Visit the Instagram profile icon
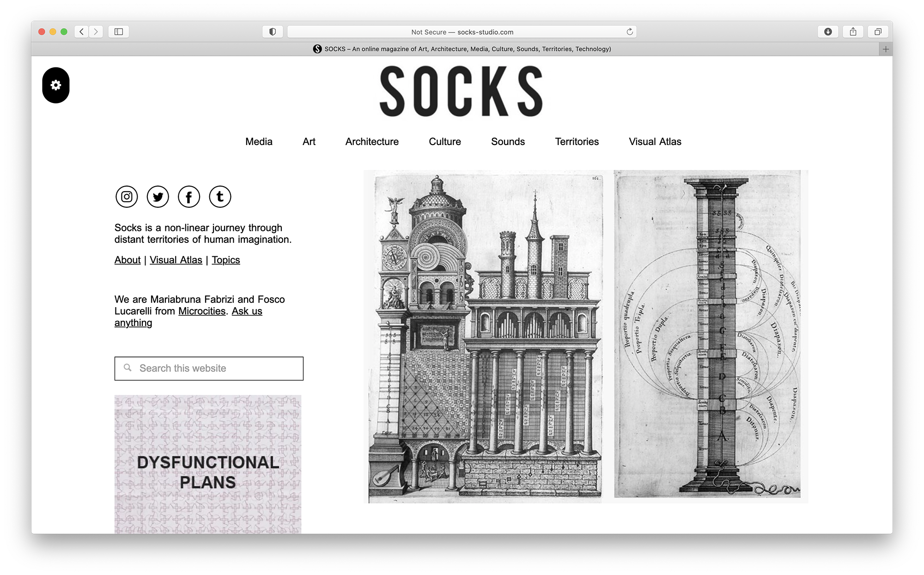 tap(127, 197)
